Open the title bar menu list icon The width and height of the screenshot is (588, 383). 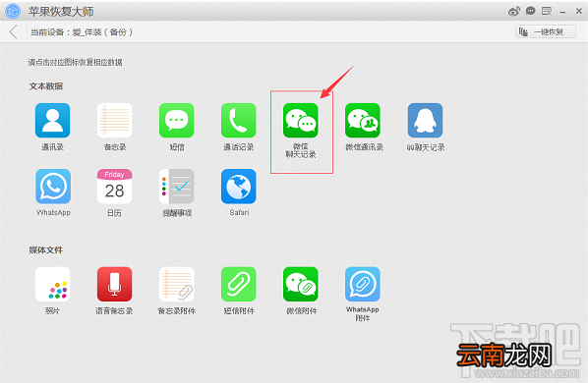point(547,12)
